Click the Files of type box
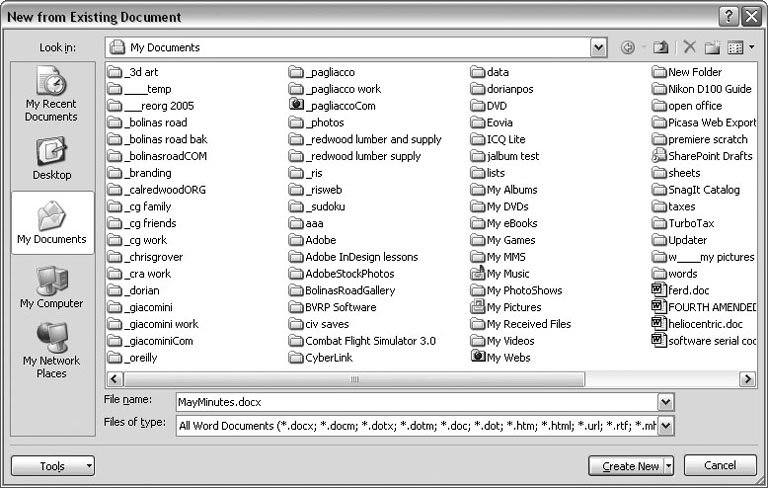Image resolution: width=768 pixels, height=488 pixels. [x=417, y=425]
